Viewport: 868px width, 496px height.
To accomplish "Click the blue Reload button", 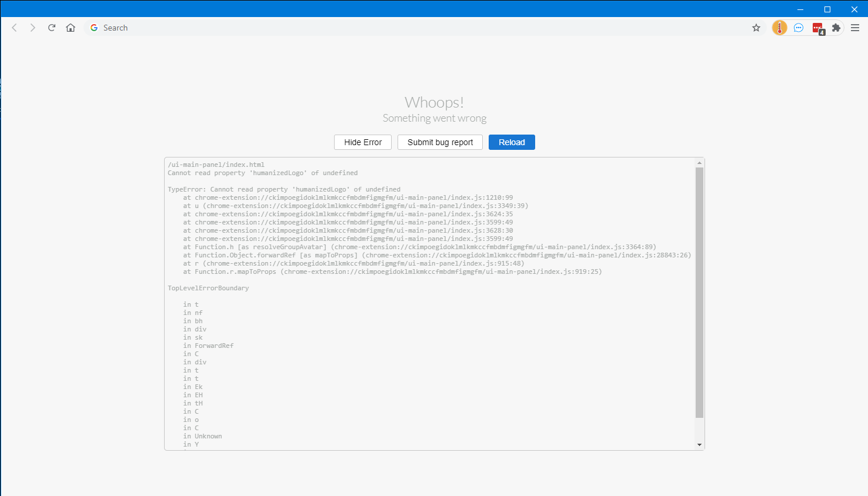I will 512,142.
